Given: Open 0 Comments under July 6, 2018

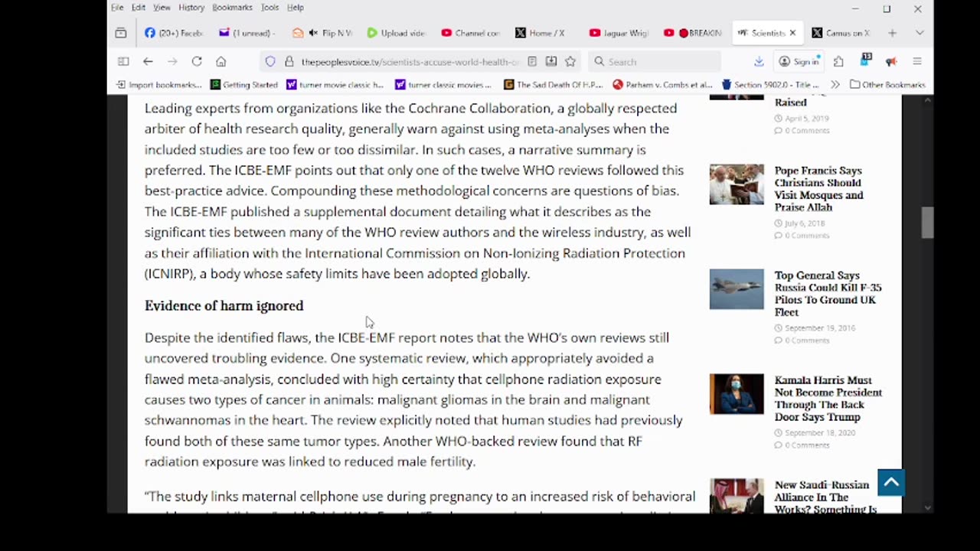Looking at the screenshot, I should (802, 236).
